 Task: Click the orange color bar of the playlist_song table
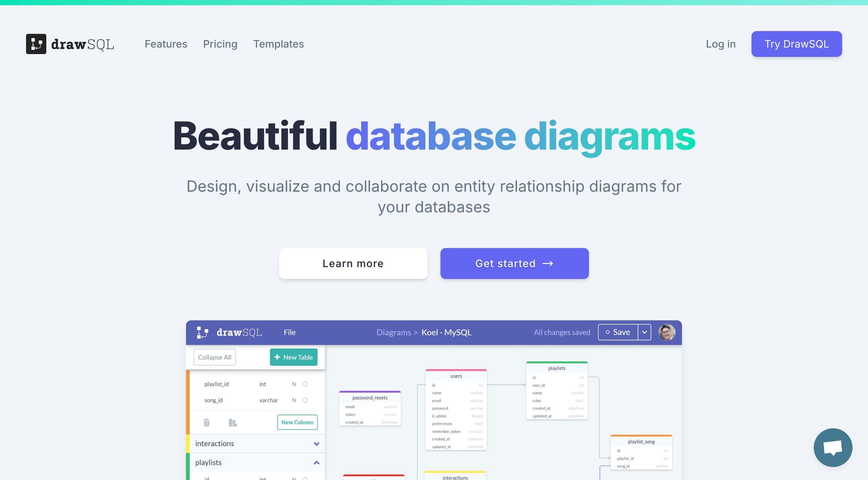click(641, 436)
